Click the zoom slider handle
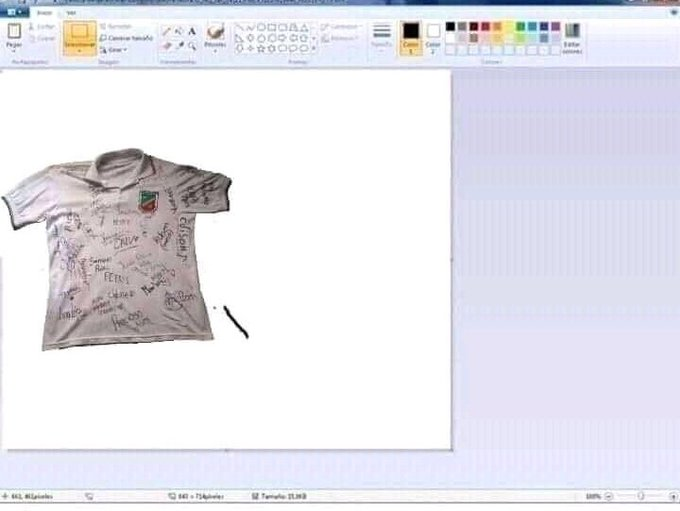 [x=641, y=496]
